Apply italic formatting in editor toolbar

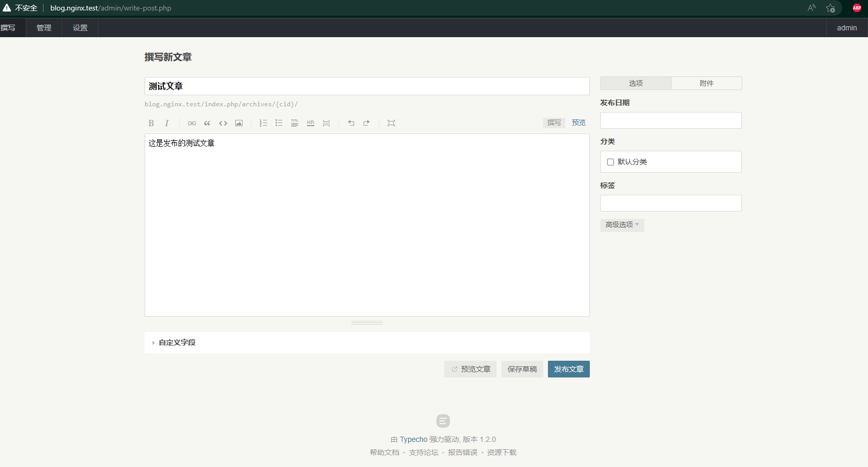[167, 123]
